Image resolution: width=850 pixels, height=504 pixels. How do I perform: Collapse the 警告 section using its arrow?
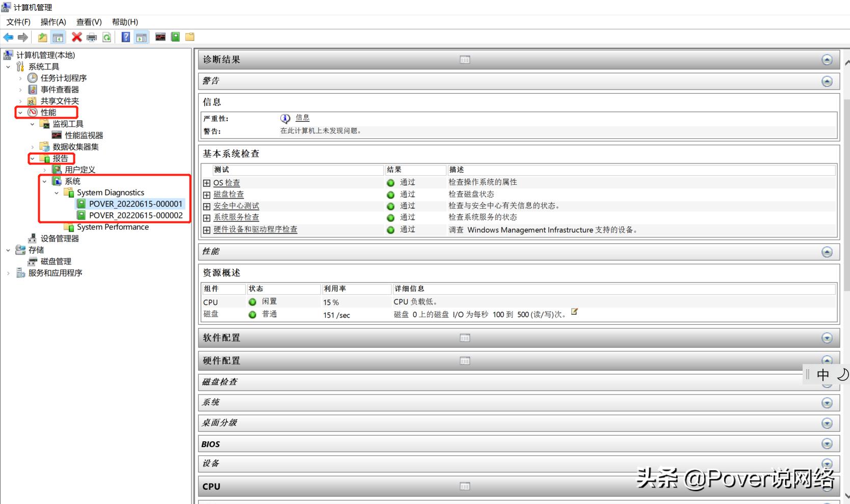click(827, 81)
